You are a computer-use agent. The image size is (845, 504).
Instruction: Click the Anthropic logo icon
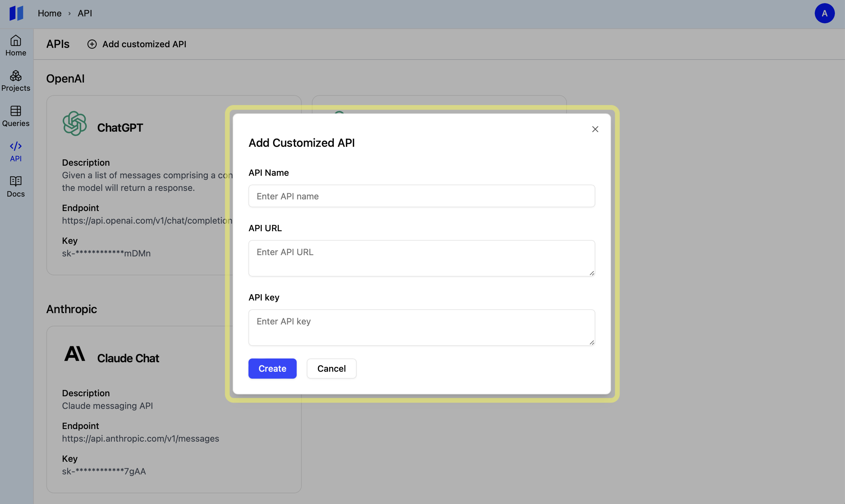(x=75, y=354)
